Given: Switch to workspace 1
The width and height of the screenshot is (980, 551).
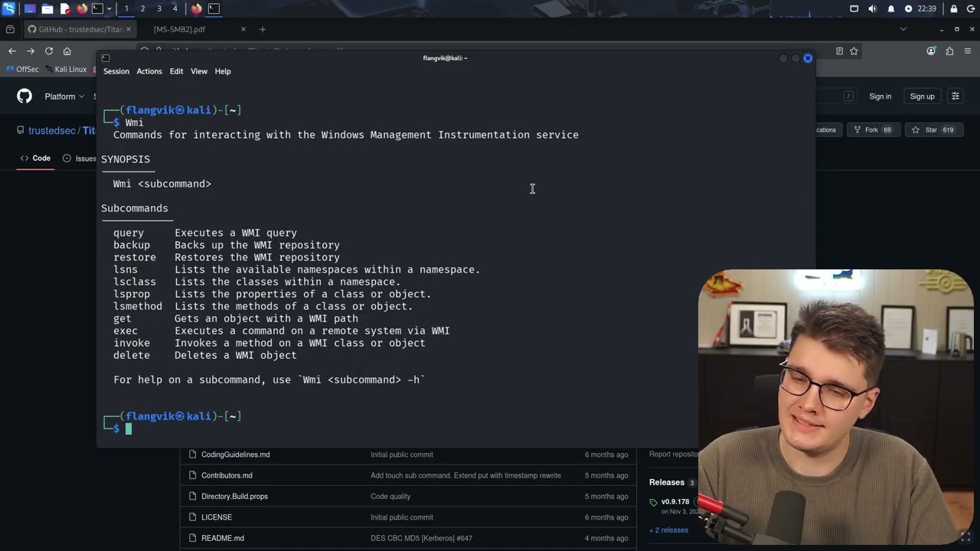Looking at the screenshot, I should [126, 8].
